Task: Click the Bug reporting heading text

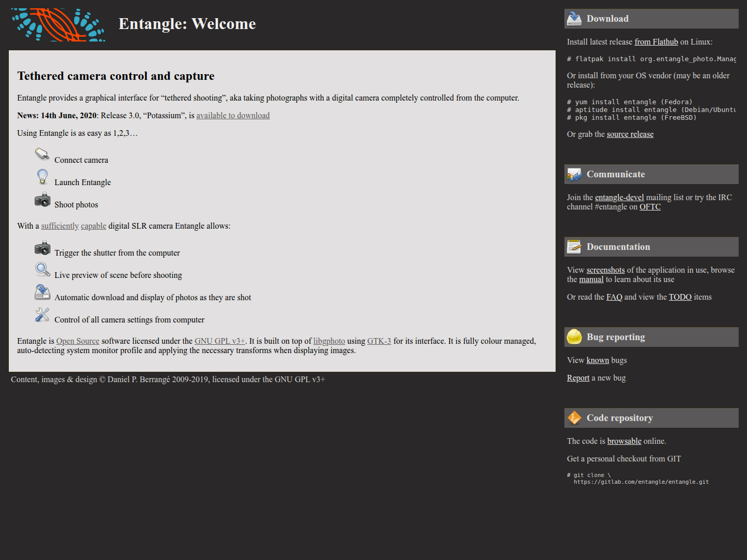Action: click(x=616, y=337)
